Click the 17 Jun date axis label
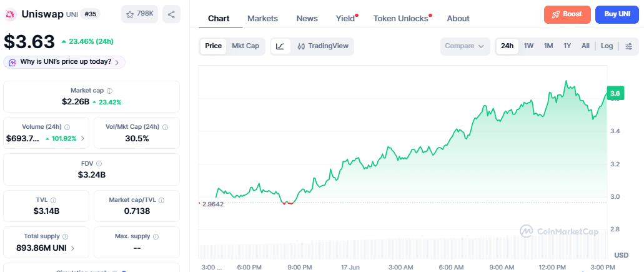 coord(350,267)
